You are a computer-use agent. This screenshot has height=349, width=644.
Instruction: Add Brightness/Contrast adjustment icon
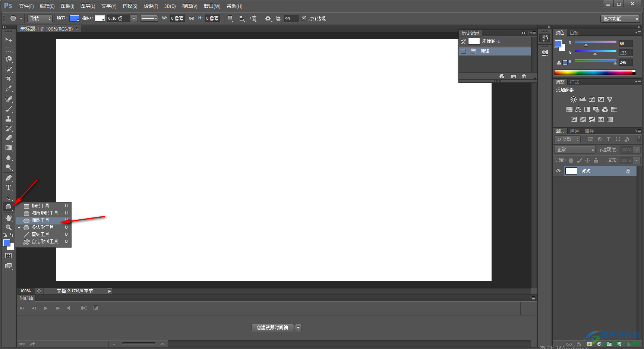coord(574,100)
